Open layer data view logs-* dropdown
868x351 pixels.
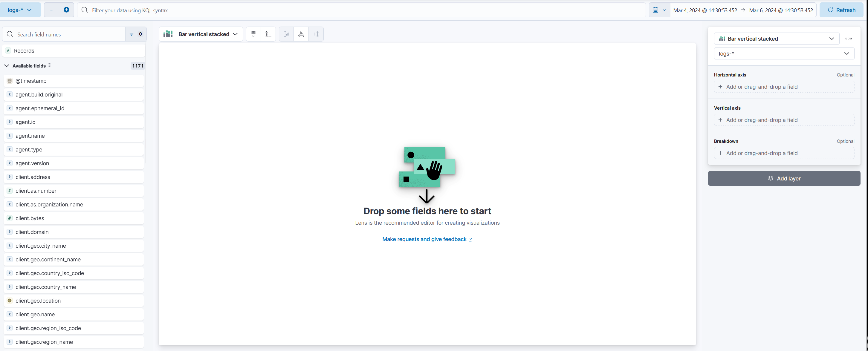784,53
